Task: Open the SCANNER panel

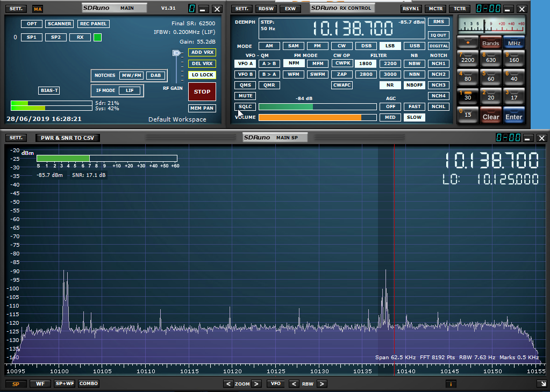Action: pos(60,24)
